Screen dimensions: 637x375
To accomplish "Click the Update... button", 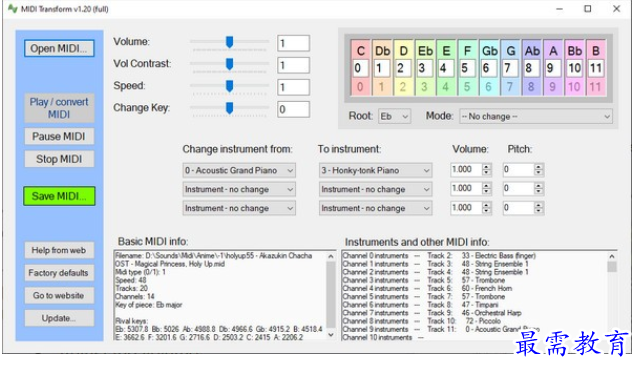I will click(x=59, y=319).
